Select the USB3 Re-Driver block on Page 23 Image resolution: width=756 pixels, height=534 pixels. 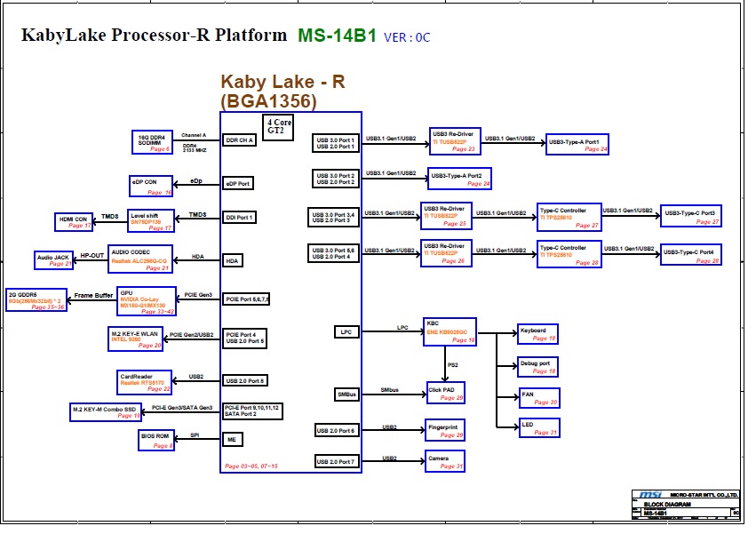coord(455,141)
